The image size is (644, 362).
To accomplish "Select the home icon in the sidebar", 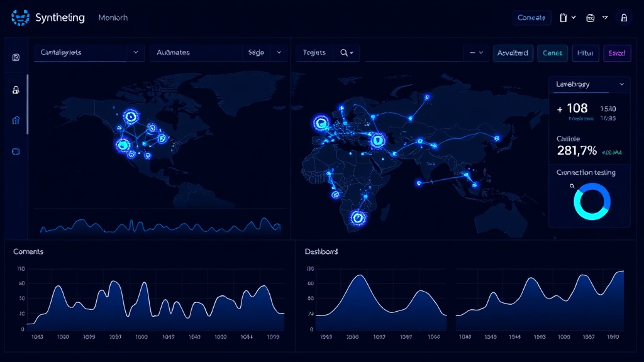I will [x=16, y=121].
